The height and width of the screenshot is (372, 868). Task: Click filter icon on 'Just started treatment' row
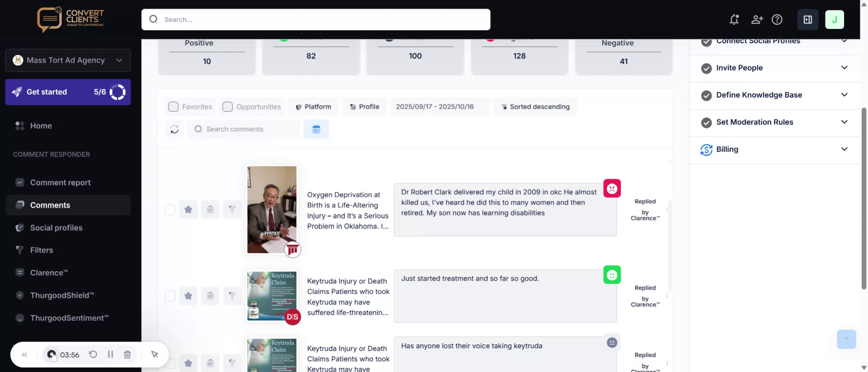232,296
